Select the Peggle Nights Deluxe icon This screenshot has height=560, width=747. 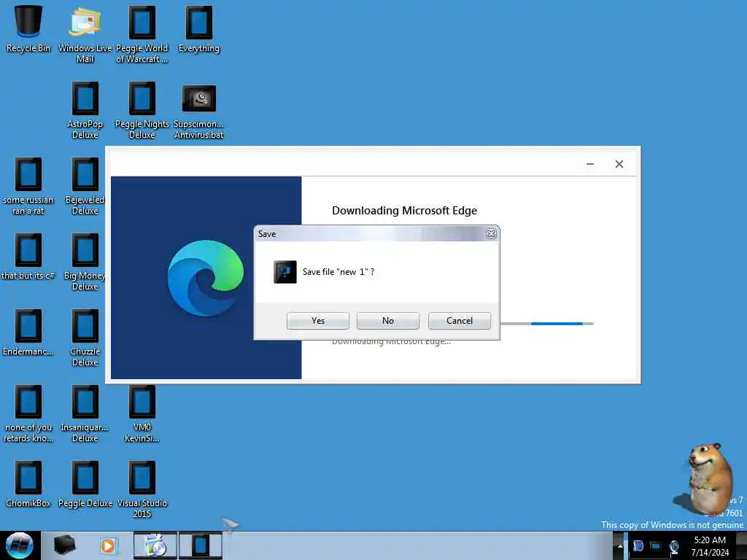(x=142, y=111)
